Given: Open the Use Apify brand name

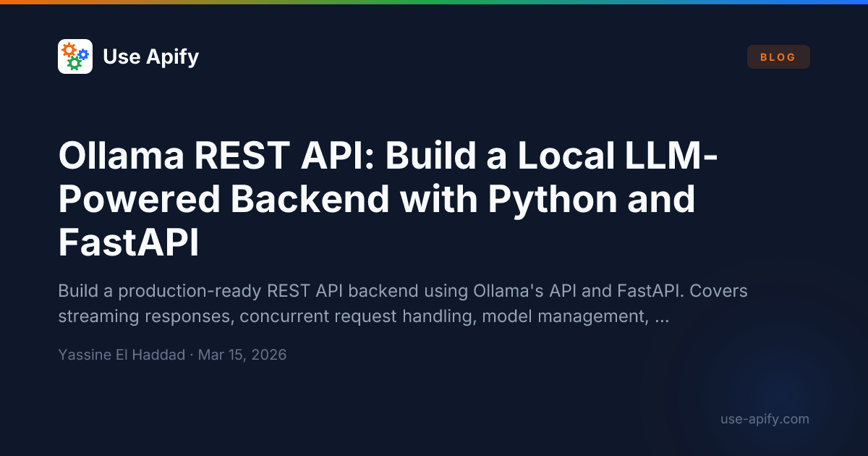Looking at the screenshot, I should pos(150,56).
